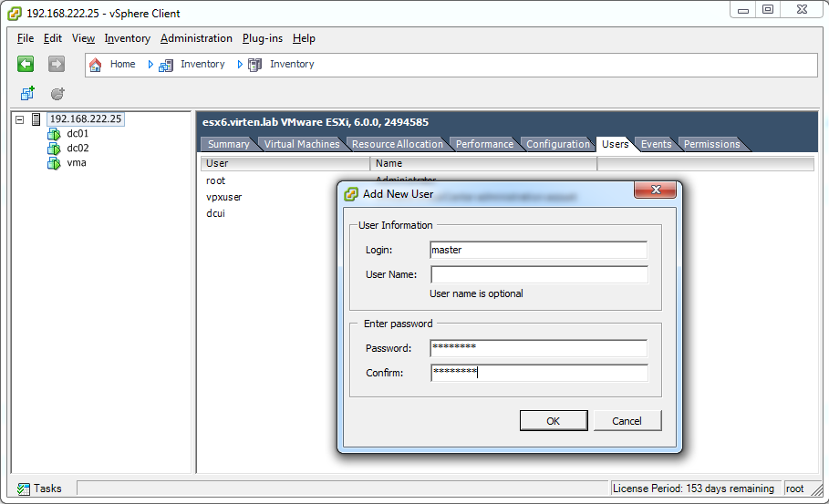The height and width of the screenshot is (504, 829).
Task: Close the Add New User dialog
Action: 656,190
